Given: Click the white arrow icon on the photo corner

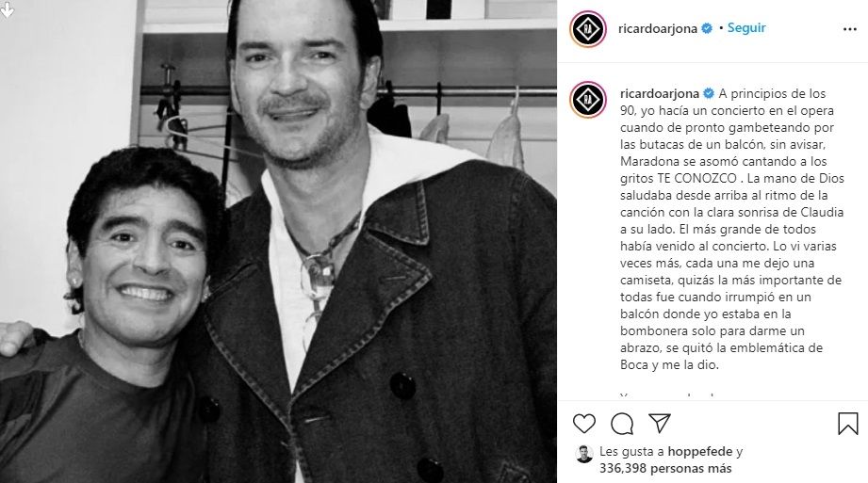Looking at the screenshot, I should pos(8,9).
